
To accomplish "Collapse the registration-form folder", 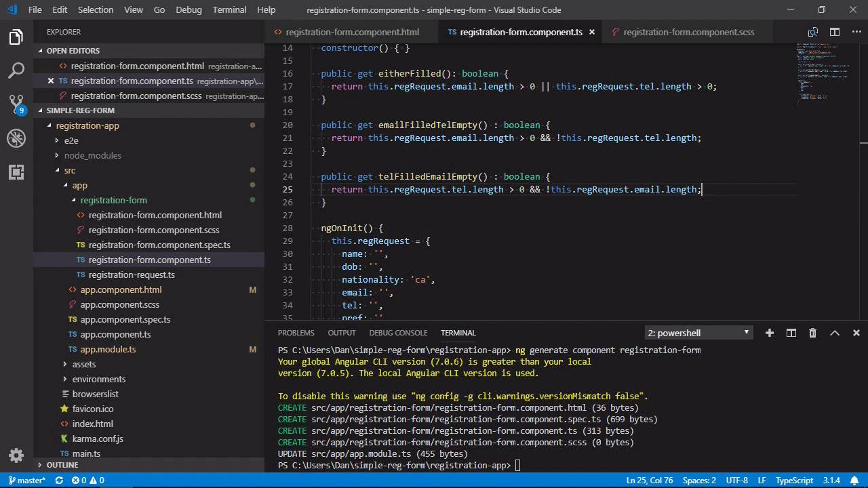I will (x=113, y=200).
